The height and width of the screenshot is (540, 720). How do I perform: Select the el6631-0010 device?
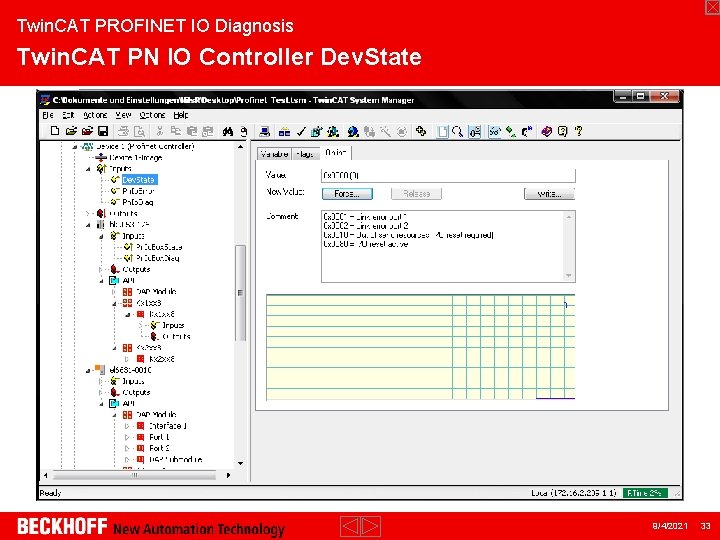coord(130,370)
